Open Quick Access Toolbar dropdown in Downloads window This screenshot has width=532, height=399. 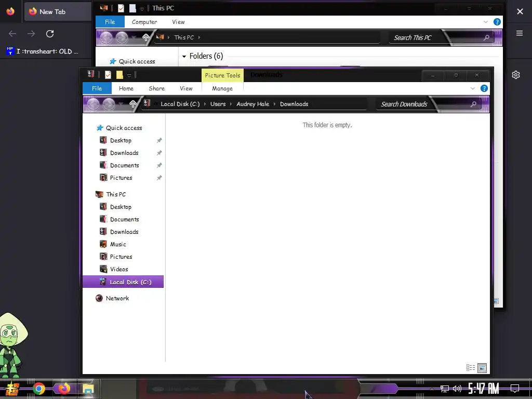[x=129, y=75]
